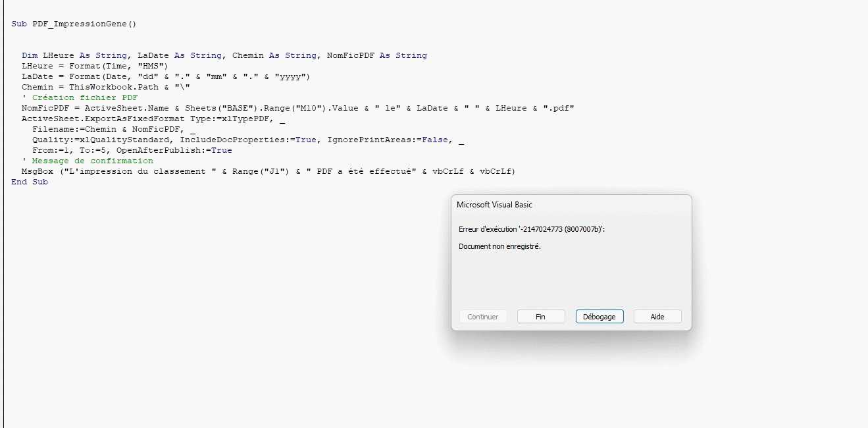This screenshot has height=428, width=868.
Task: Click the "Création fichier PDF" comment
Action: 84,98
